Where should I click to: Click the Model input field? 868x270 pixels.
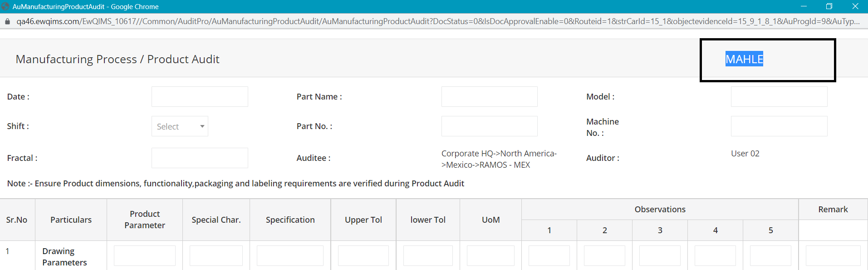(779, 97)
